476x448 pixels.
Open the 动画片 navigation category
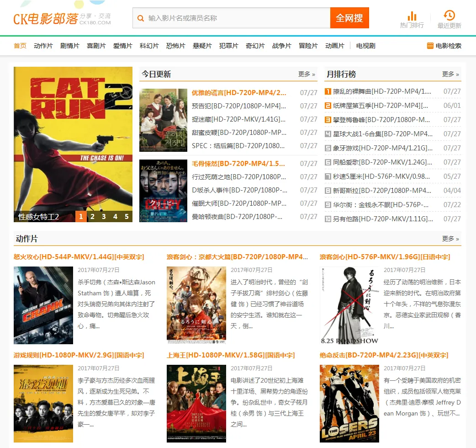(335, 46)
